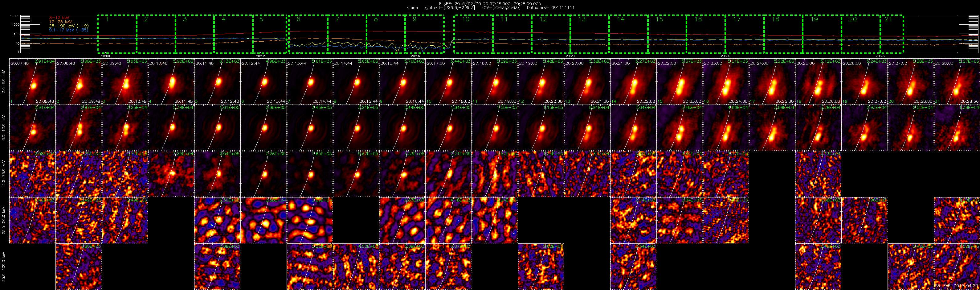Open the 3-6 keV image starting 20:07:48
Screen dimensions: 980x290
tap(32, 81)
